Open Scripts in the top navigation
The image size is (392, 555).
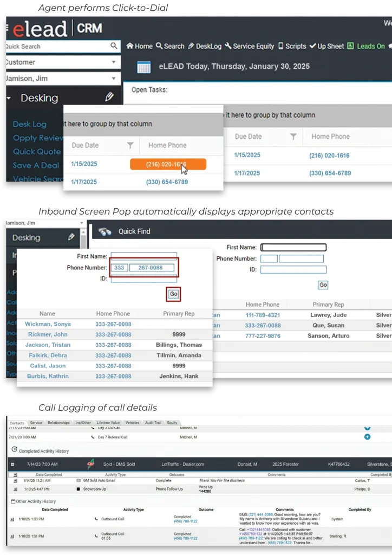point(292,47)
